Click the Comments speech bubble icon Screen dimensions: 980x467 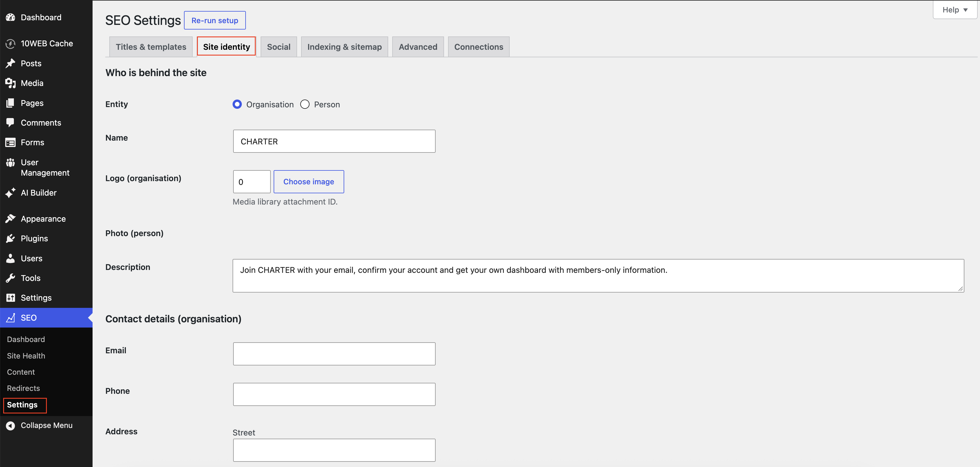tap(10, 123)
